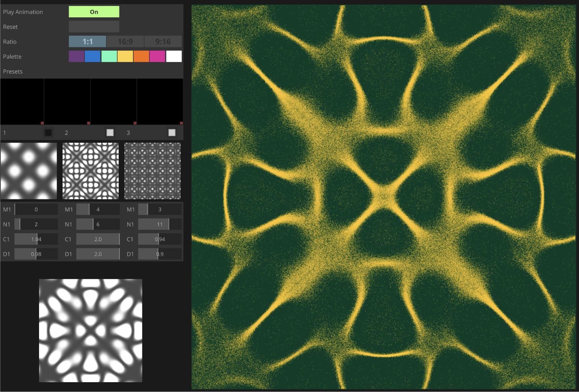Switch aspect ratio to 16:9
The width and height of the screenshot is (579, 392).
125,41
